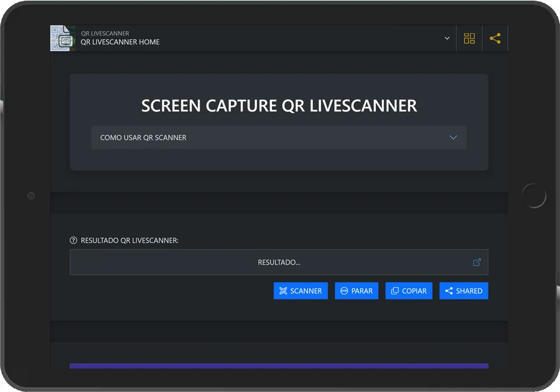This screenshot has width=560, height=392.
Task: Click the purple progress bar at bottom
Action: pyautogui.click(x=279, y=366)
